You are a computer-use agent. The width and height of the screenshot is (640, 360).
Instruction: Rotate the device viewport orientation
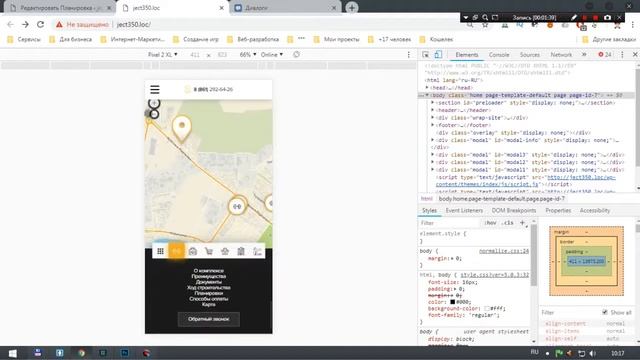(296, 54)
